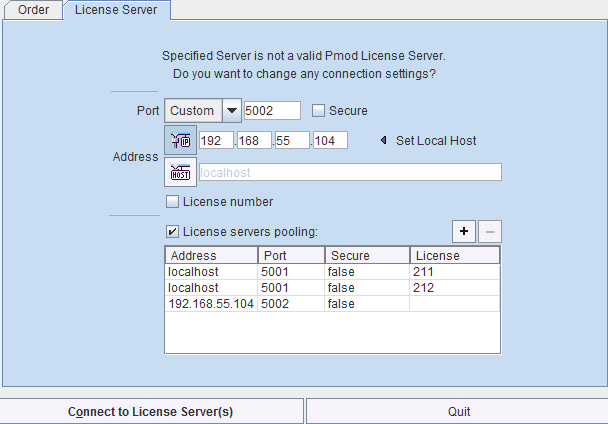The image size is (608, 424).
Task: Click Connect to License Server(s)
Action: tap(151, 411)
